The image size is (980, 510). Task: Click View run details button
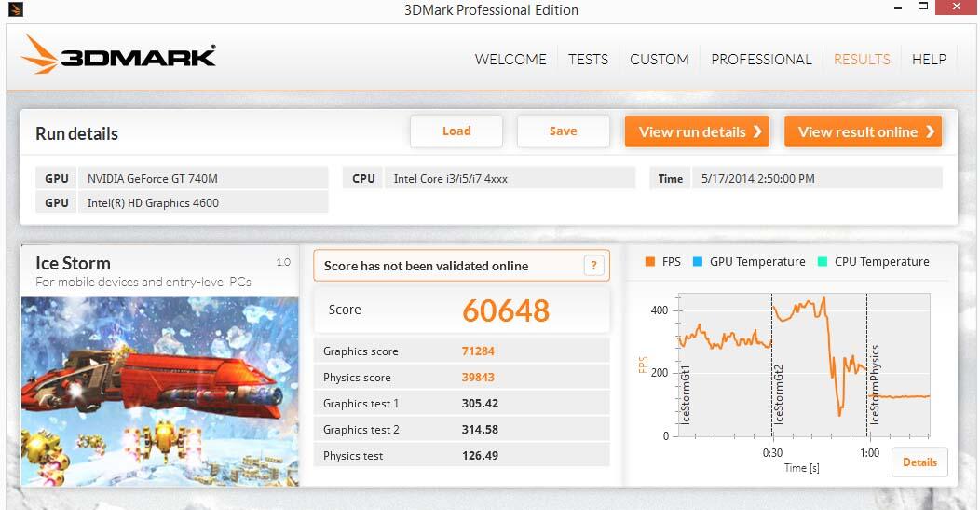700,131
